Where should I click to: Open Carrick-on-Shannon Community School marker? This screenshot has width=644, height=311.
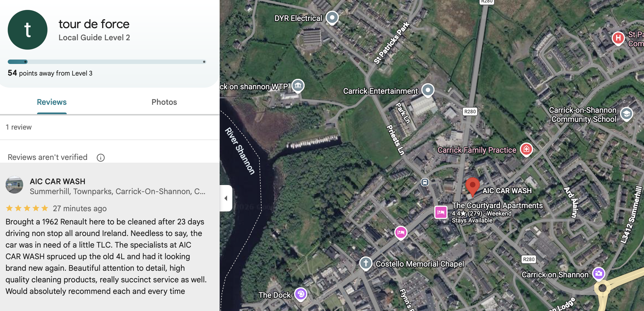coord(626,114)
